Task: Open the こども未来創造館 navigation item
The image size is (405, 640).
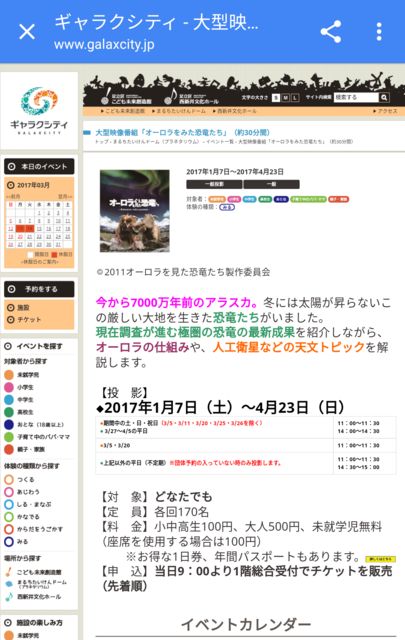Action: tap(122, 111)
